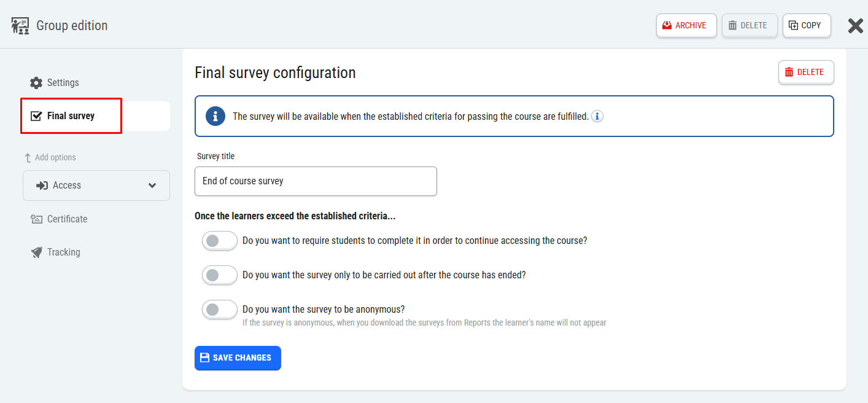This screenshot has width=868, height=403.
Task: Turn on anonymous survey switch
Action: [219, 310]
